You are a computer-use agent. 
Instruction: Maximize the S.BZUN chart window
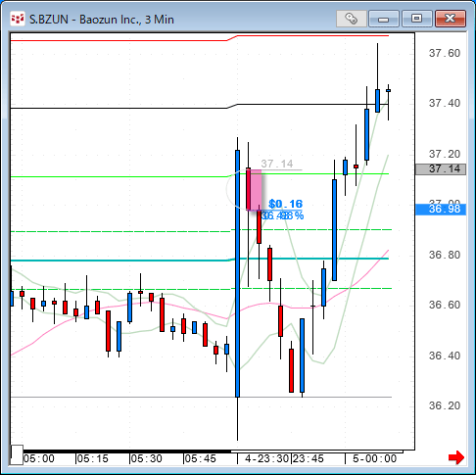(x=417, y=19)
